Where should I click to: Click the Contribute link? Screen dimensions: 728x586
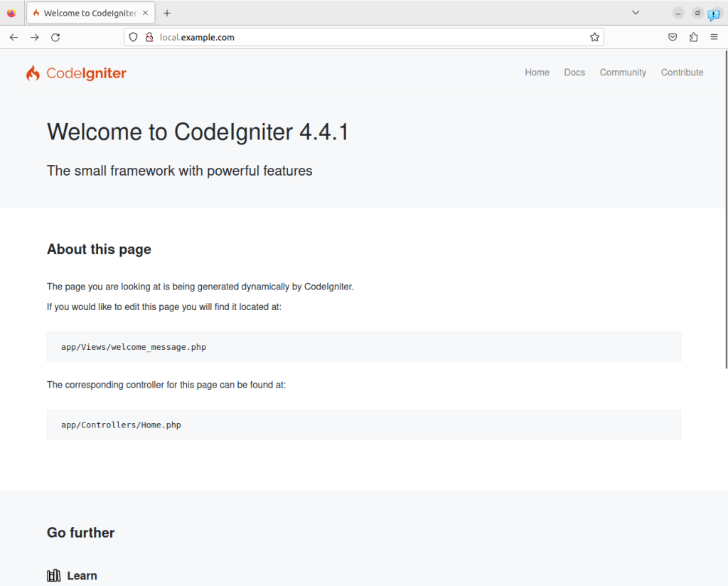[x=682, y=73]
